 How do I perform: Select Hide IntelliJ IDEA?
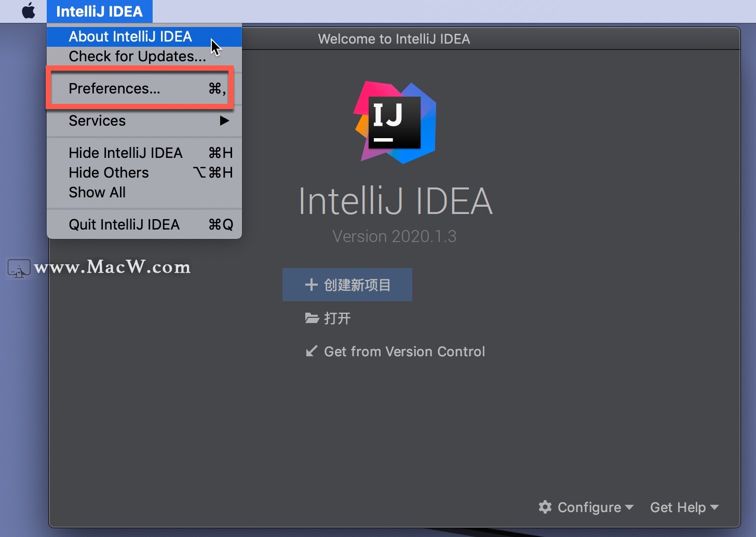[x=144, y=153]
